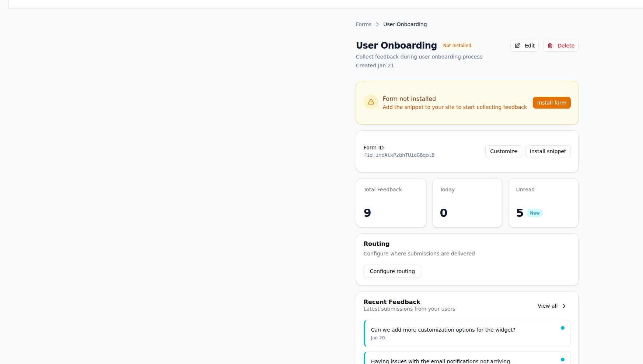Configure routing for submissions
Screen dimensions: 643x364
tap(392, 271)
